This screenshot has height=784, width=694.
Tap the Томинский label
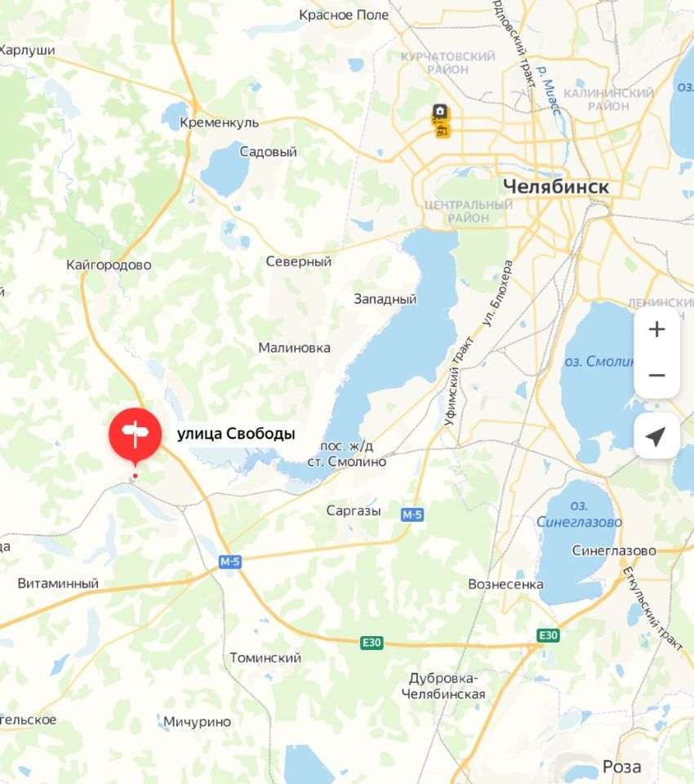point(265,657)
